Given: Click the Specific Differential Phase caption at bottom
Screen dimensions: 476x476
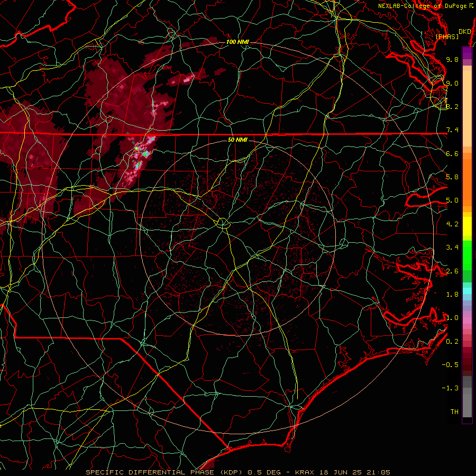Looking at the screenshot, I should coord(238,472).
